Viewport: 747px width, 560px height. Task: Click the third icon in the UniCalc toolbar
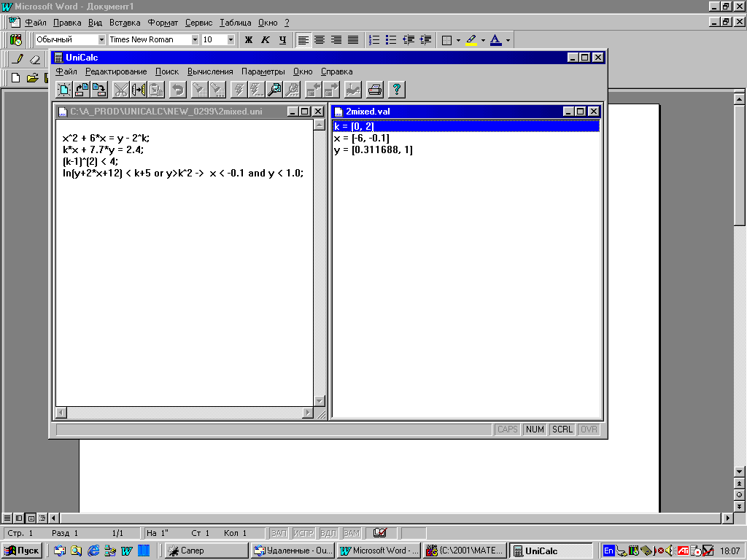point(99,90)
